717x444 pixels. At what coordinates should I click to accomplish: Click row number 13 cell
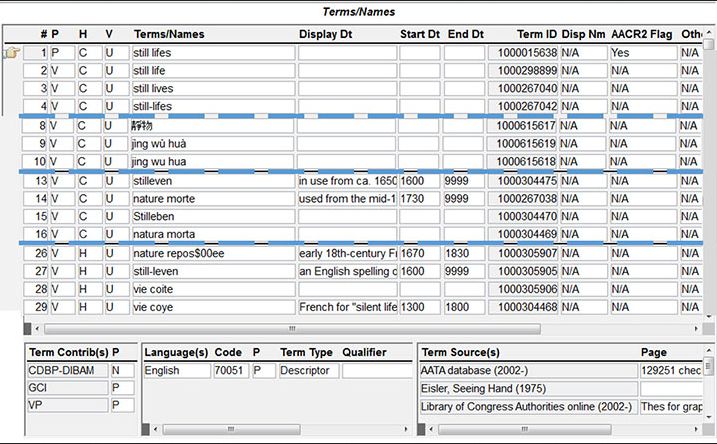coord(36,181)
